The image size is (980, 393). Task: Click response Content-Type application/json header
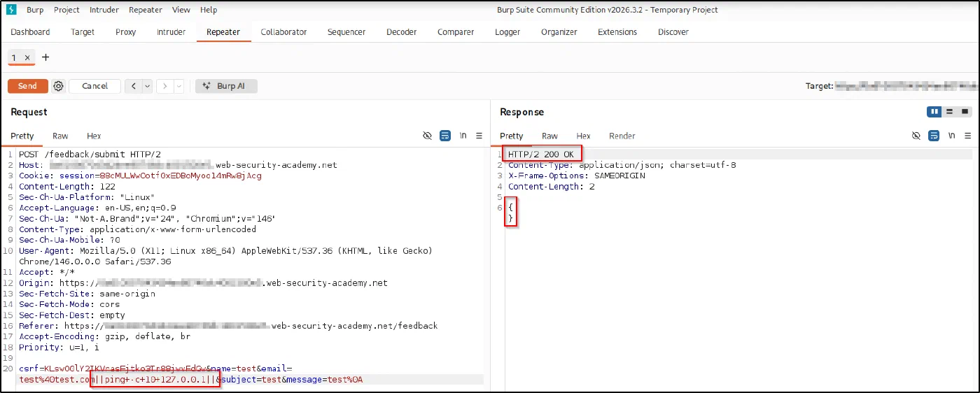tap(622, 165)
